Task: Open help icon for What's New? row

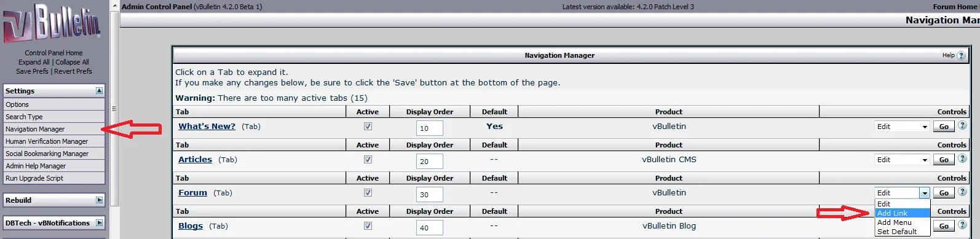Action: click(x=962, y=125)
